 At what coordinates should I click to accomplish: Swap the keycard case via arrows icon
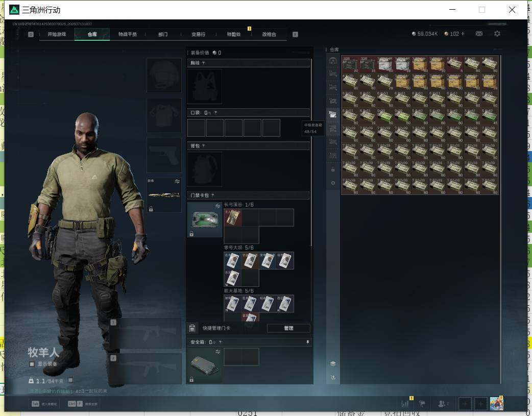218,206
